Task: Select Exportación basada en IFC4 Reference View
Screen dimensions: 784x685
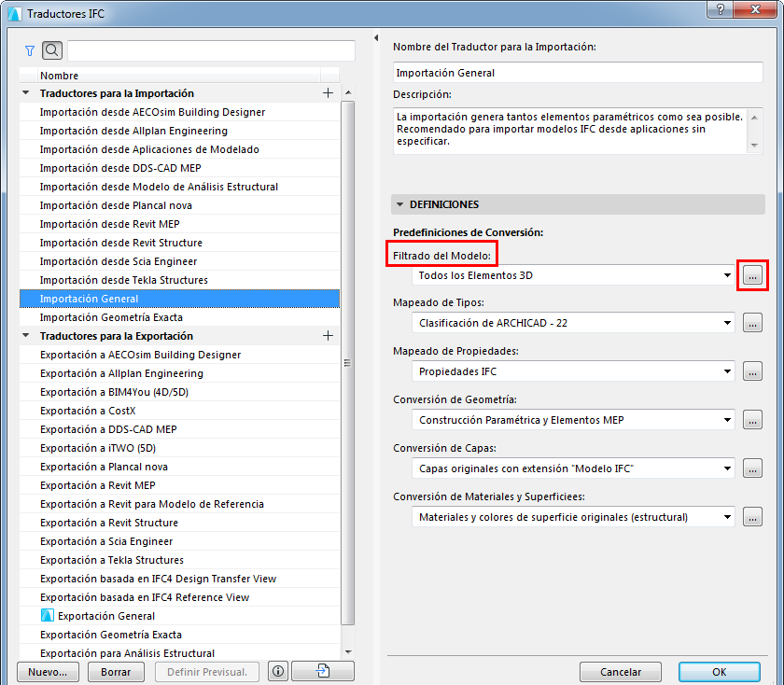Action: click(179, 597)
